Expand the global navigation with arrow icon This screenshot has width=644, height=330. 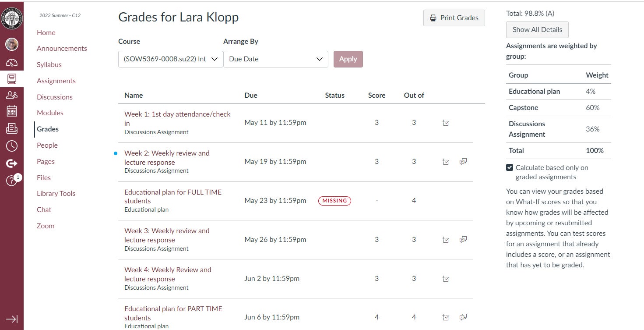[12, 319]
